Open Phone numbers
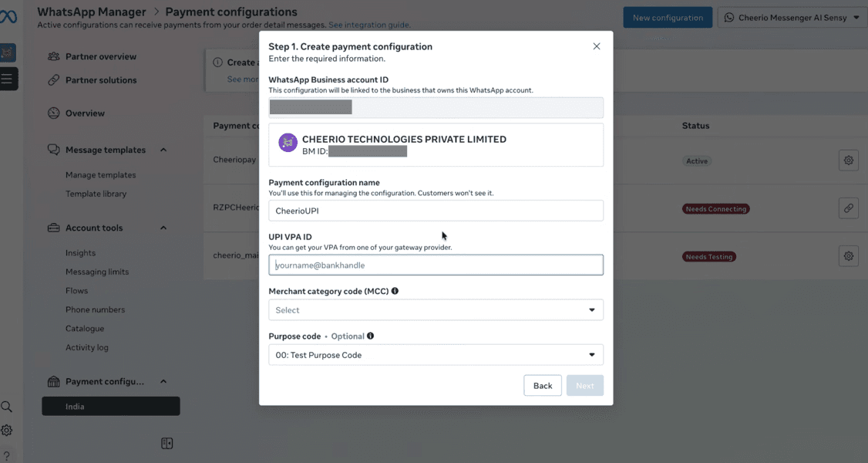Screen dimensions: 868x463 coord(96,309)
